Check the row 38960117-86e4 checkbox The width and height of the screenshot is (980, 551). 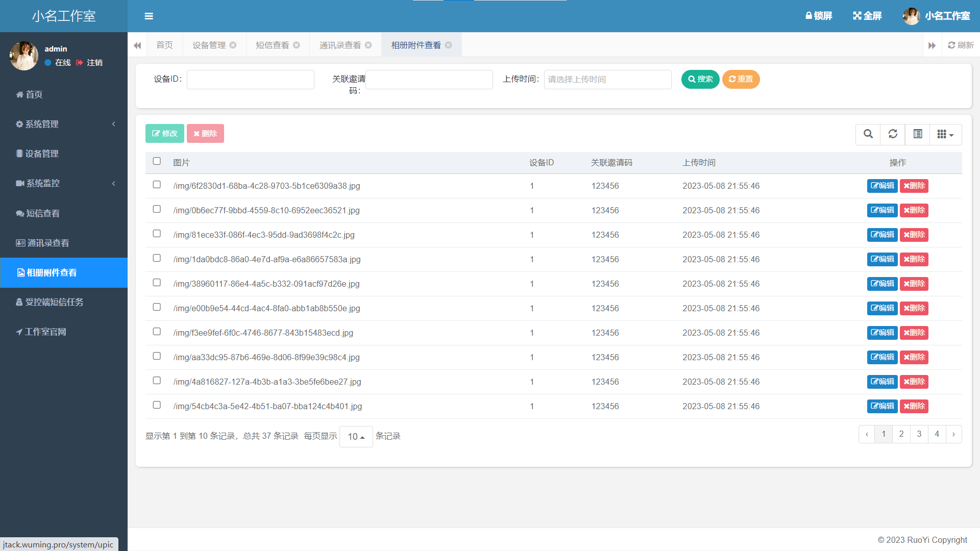point(157,283)
